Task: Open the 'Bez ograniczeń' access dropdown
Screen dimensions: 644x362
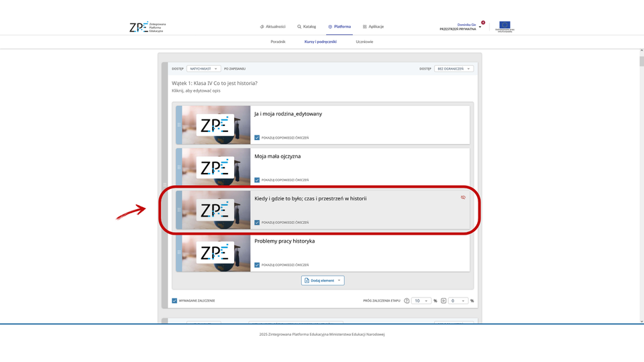Action: pyautogui.click(x=454, y=68)
